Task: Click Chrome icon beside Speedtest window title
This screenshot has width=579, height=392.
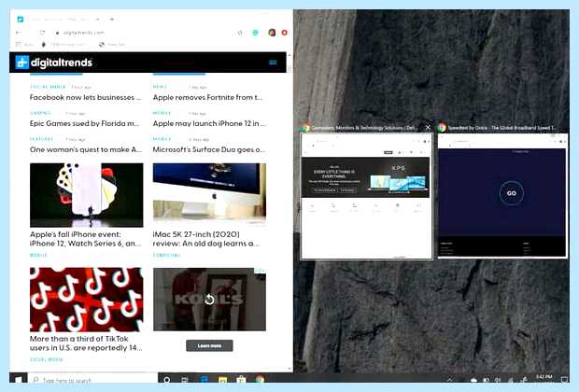Action: coord(442,128)
